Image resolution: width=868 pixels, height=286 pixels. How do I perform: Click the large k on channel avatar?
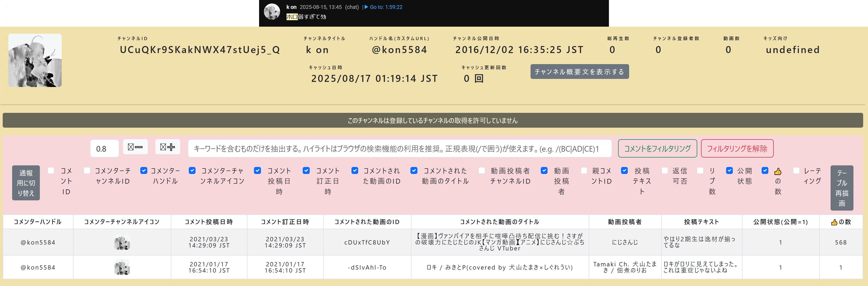tap(35, 60)
